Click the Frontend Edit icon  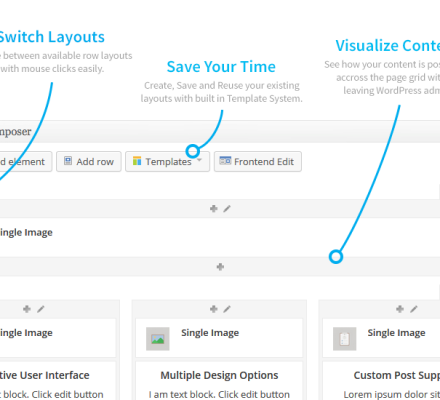pos(225,161)
